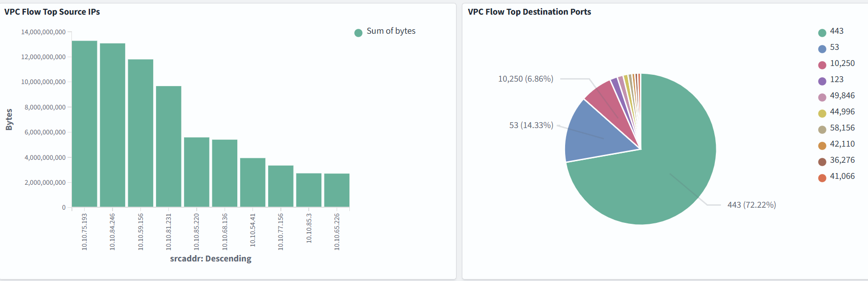Viewport: 868px width, 281px height.
Task: Click the Sum of bytes legend dot
Action: [358, 33]
